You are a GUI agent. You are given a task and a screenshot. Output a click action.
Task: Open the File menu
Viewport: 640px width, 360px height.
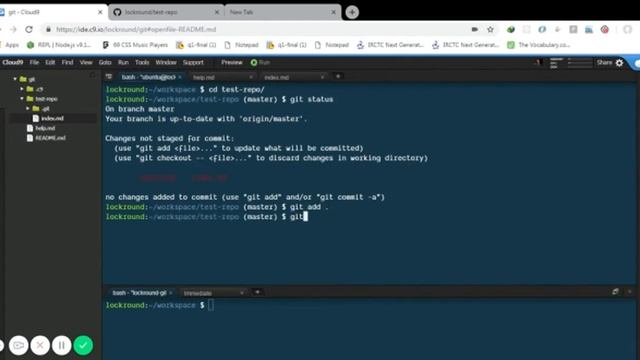tap(34, 62)
